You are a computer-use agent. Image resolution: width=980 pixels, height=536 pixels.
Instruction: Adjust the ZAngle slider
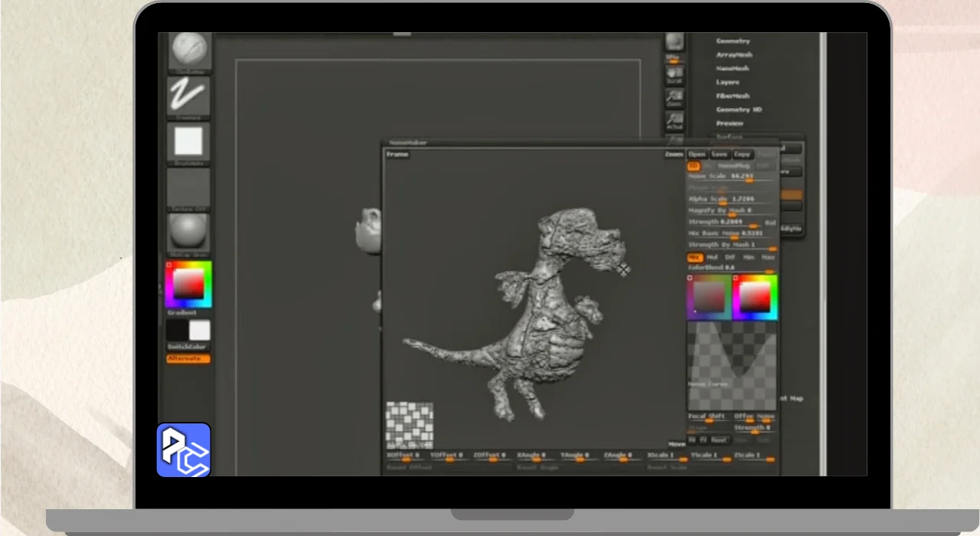tap(623, 456)
